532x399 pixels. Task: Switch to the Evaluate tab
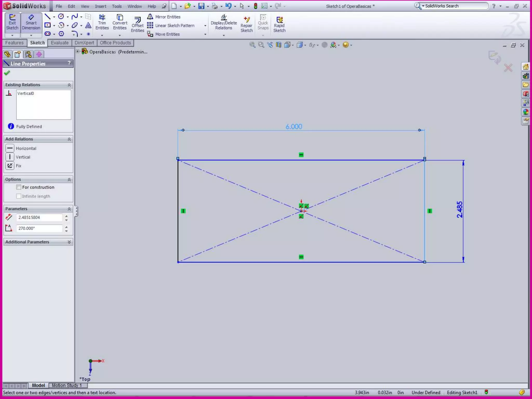[59, 43]
